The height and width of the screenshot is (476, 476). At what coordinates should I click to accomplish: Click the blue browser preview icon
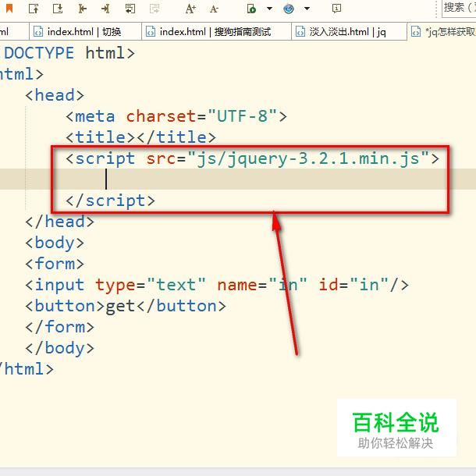tap(289, 9)
